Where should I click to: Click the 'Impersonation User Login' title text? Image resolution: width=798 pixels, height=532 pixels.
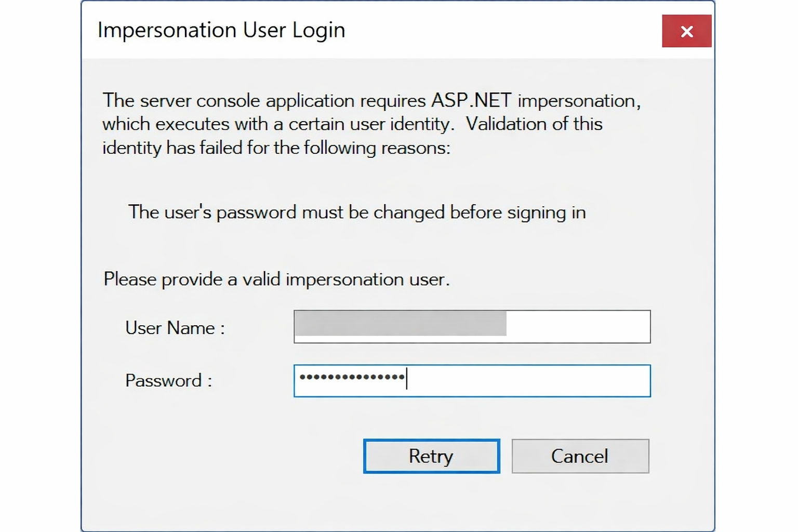point(221,31)
